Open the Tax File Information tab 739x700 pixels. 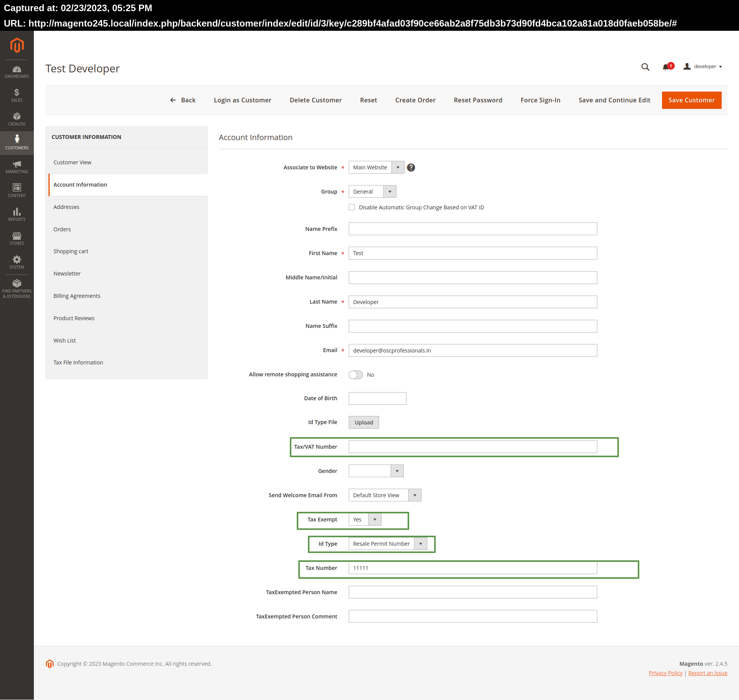[78, 362]
